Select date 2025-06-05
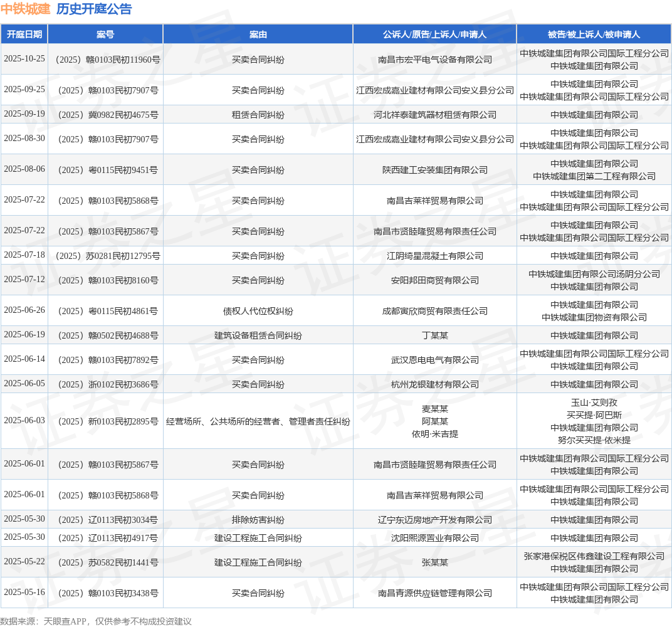 point(24,384)
